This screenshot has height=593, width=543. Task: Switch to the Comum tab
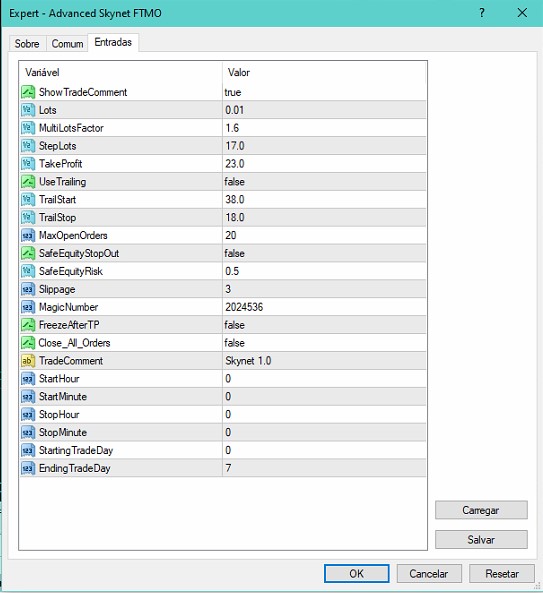tap(67, 44)
